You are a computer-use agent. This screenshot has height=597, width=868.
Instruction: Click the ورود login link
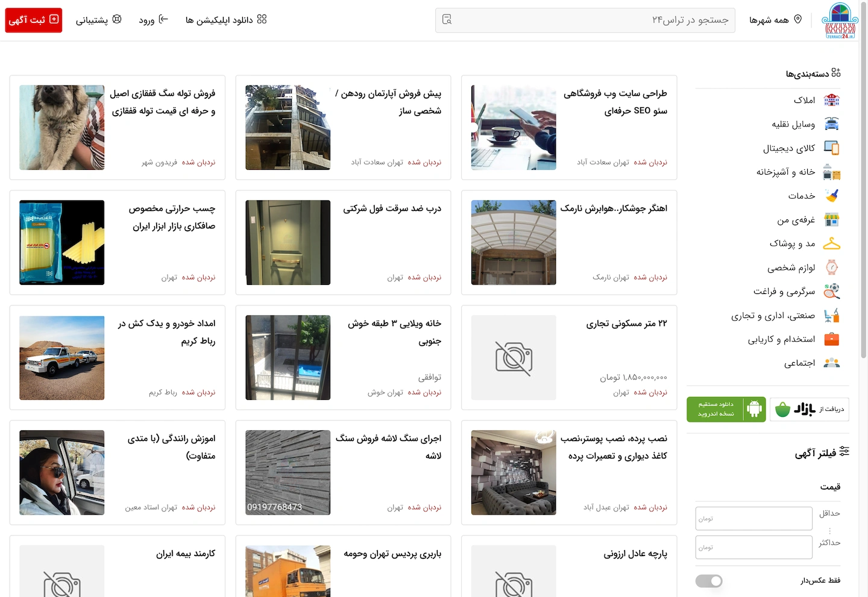154,20
